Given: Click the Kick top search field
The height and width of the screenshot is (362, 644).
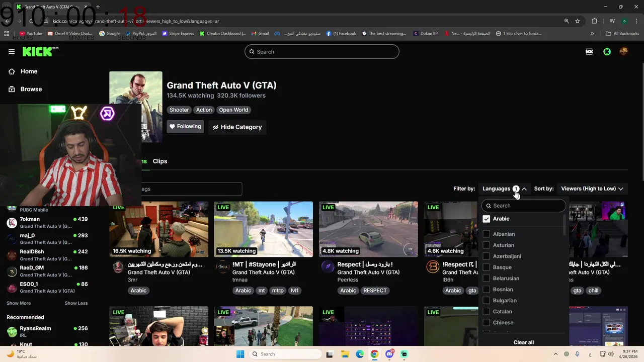Looking at the screenshot, I should pos(322,52).
